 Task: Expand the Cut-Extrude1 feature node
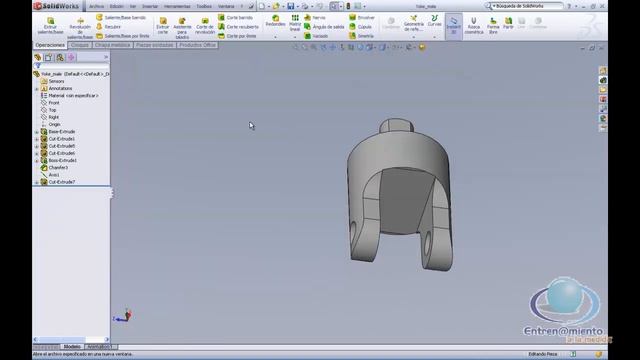37,139
